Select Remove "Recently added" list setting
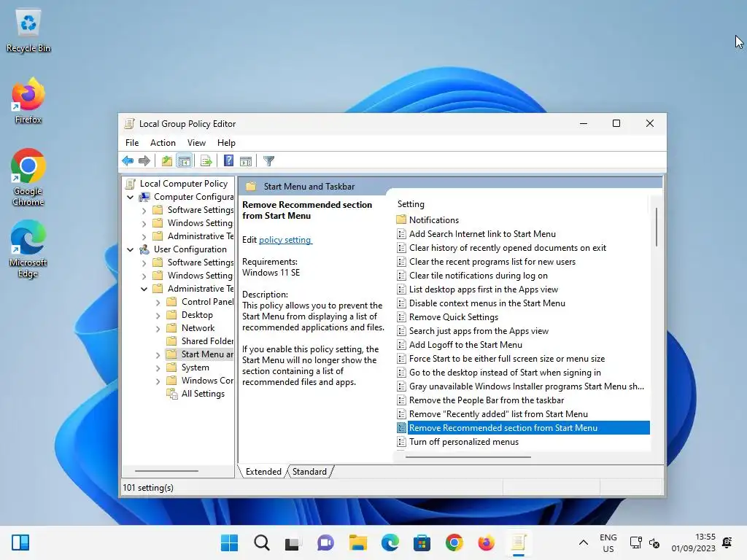This screenshot has width=747, height=560. click(498, 414)
